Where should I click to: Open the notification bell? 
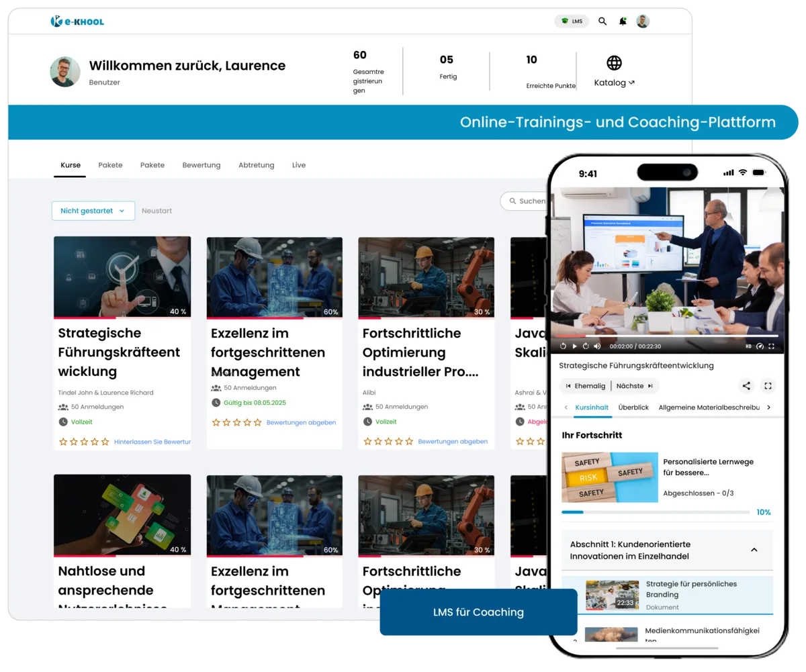621,21
